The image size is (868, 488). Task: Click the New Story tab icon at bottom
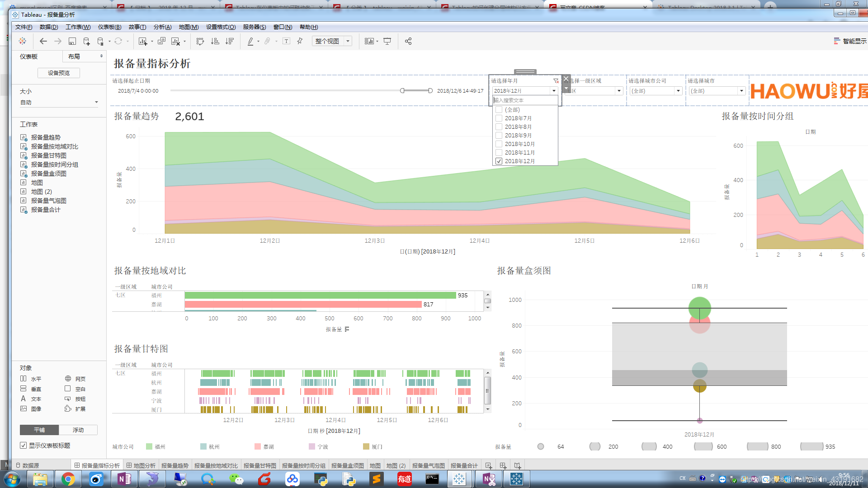(517, 465)
